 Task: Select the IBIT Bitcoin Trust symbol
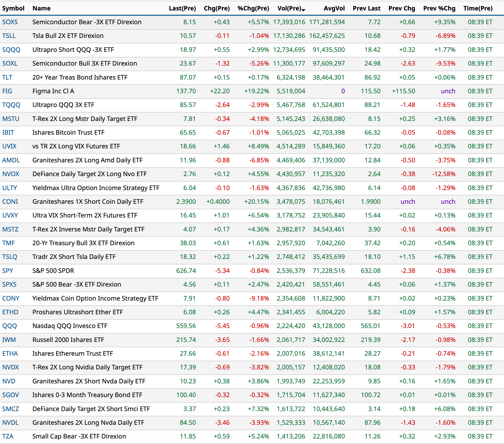[x=8, y=132]
